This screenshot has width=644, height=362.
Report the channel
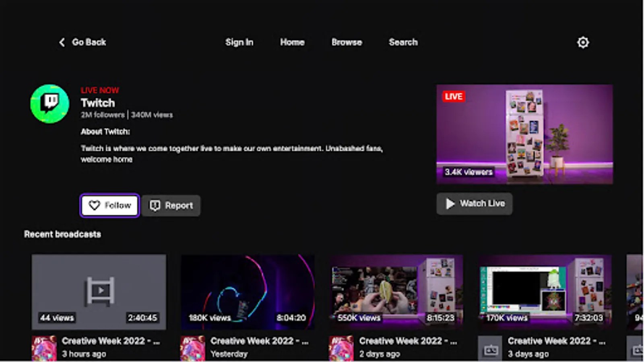coord(171,206)
